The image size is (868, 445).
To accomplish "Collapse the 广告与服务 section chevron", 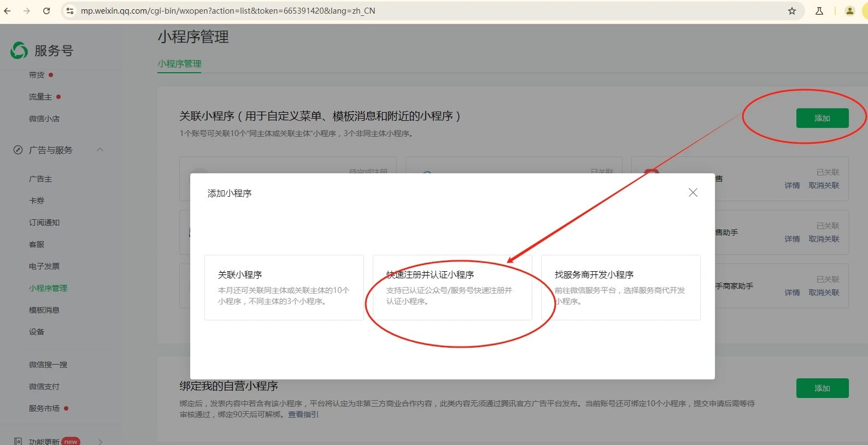I will coord(100,149).
